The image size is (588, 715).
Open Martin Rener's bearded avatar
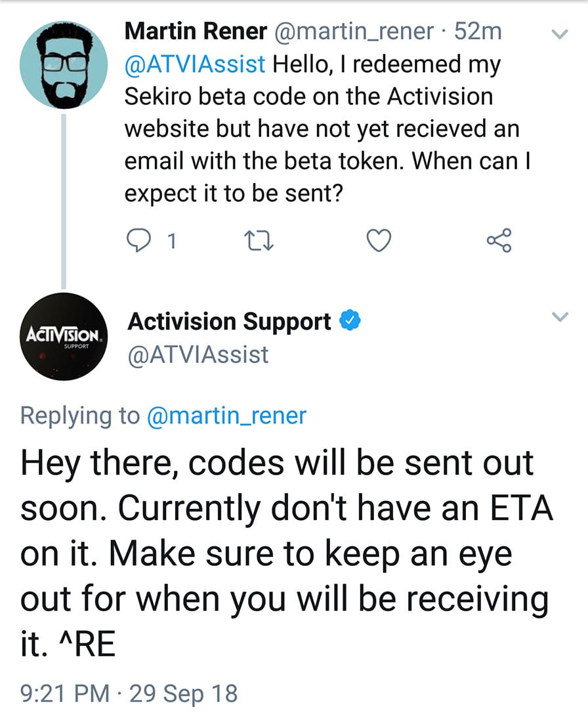pyautogui.click(x=64, y=64)
